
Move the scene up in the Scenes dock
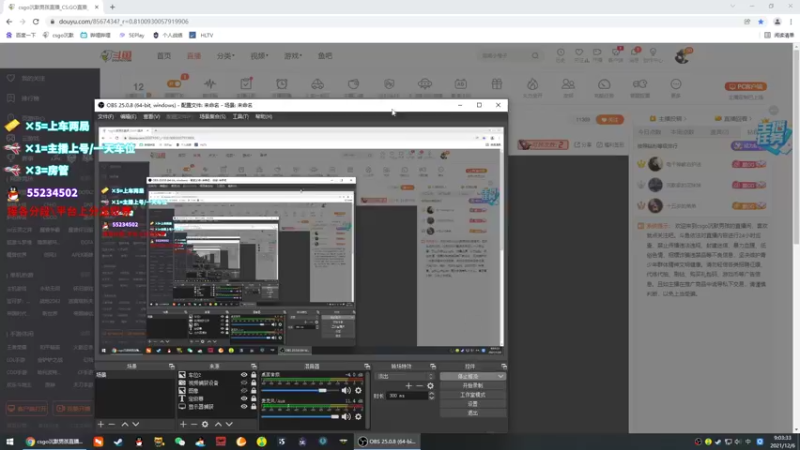pos(124,424)
